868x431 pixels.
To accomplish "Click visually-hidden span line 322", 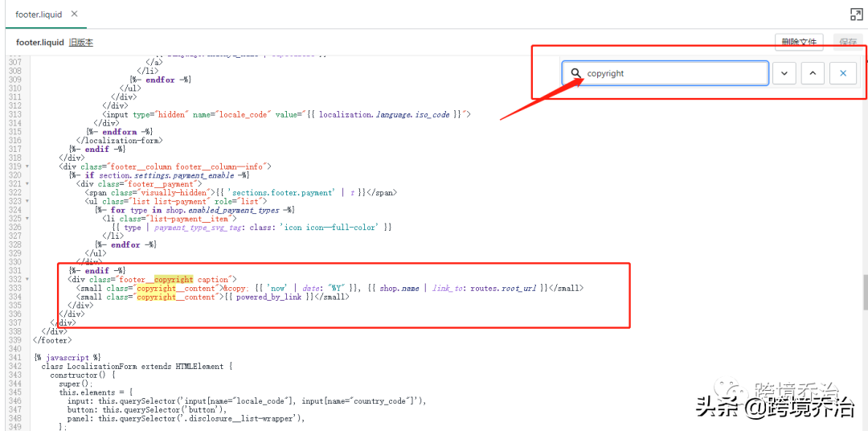I will click(241, 192).
